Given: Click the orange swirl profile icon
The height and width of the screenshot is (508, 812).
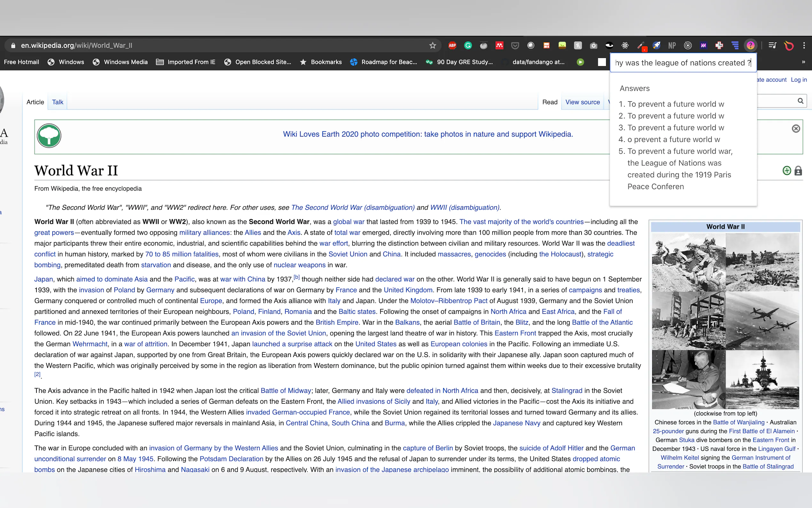Looking at the screenshot, I should click(x=788, y=45).
